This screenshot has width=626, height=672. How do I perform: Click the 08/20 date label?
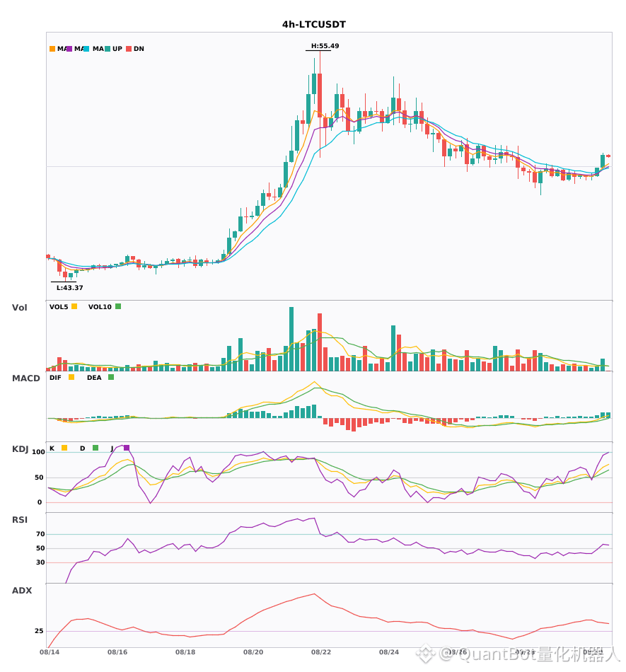[x=253, y=652]
